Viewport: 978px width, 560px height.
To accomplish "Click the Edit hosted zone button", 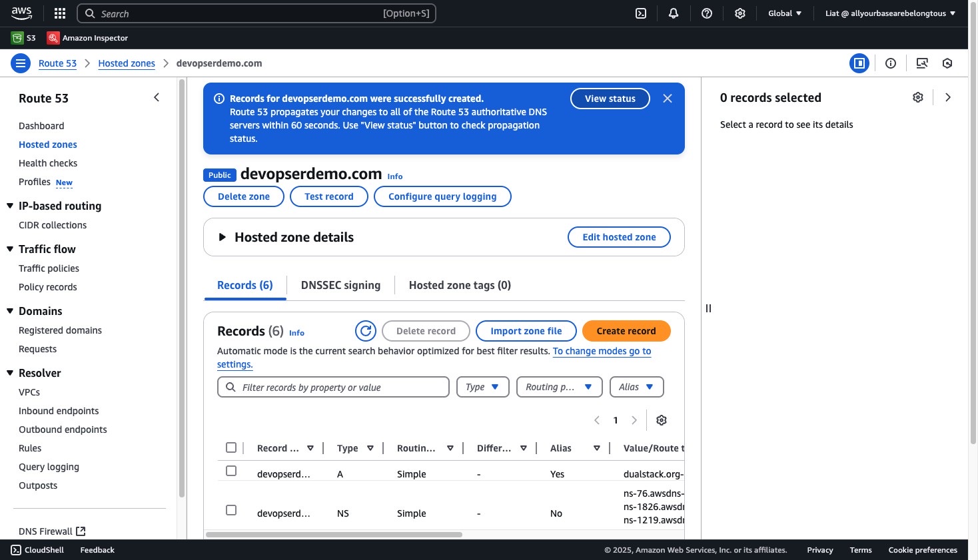I will pyautogui.click(x=619, y=237).
